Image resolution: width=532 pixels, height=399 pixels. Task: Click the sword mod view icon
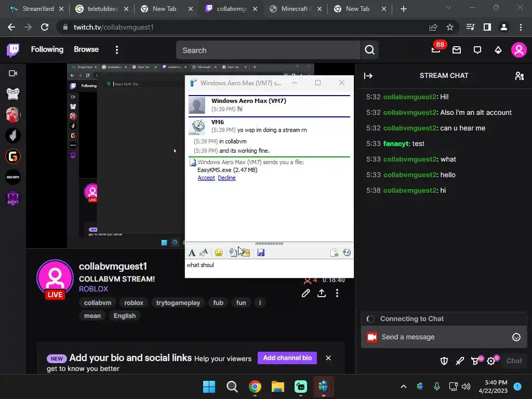460,361
